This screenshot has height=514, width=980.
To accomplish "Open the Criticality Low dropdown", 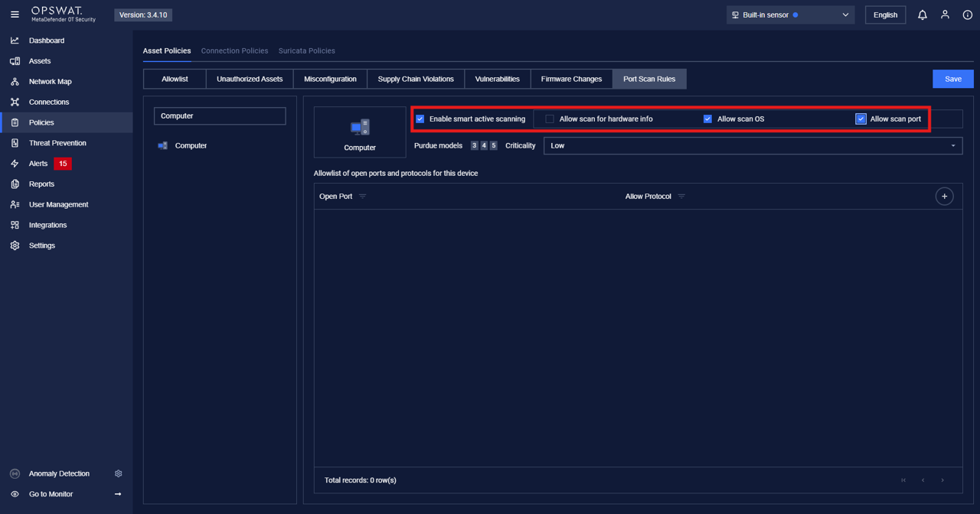I will pyautogui.click(x=753, y=145).
